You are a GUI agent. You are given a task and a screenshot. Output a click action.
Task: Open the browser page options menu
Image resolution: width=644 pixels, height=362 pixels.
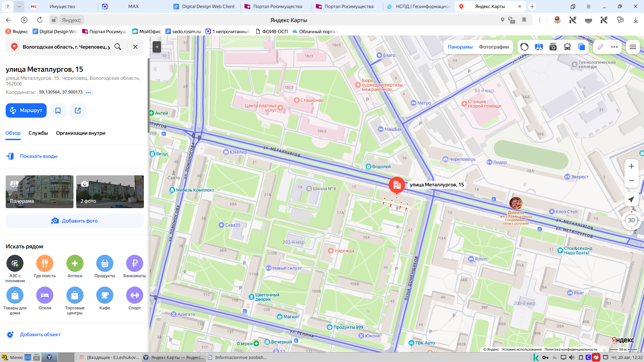540,20
